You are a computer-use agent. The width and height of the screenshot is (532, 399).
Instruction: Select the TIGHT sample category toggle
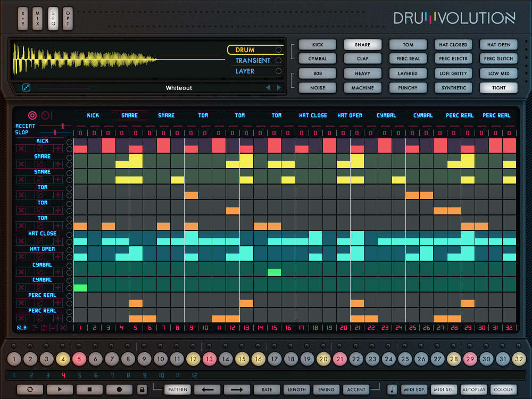point(498,87)
